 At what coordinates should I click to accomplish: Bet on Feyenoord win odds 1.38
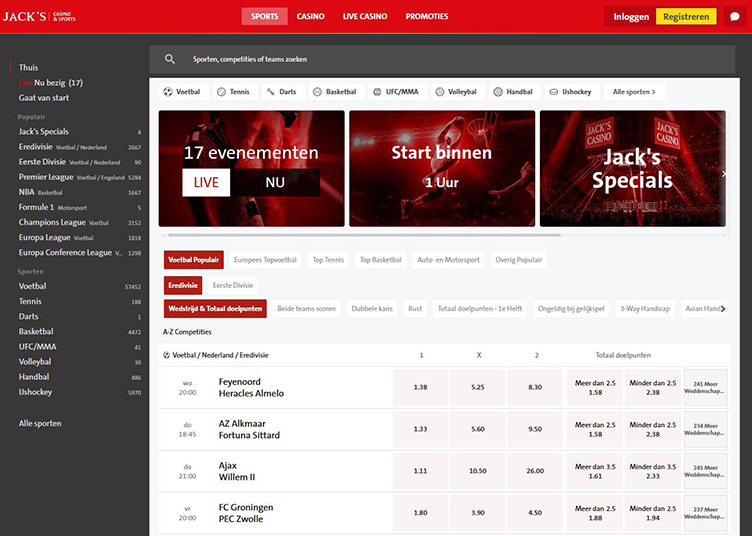[420, 387]
